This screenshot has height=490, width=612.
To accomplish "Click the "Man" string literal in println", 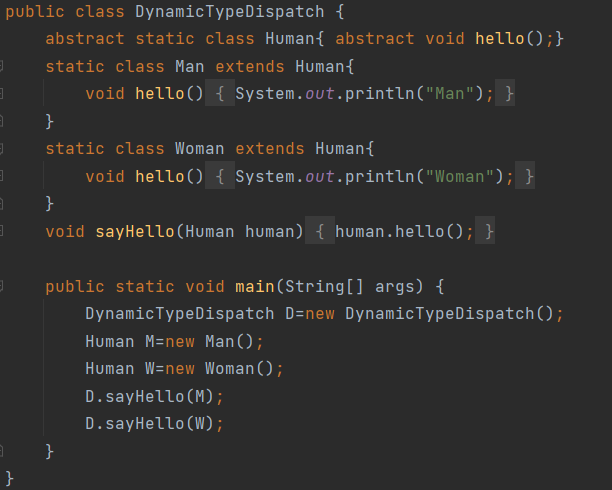I will 450,94.
